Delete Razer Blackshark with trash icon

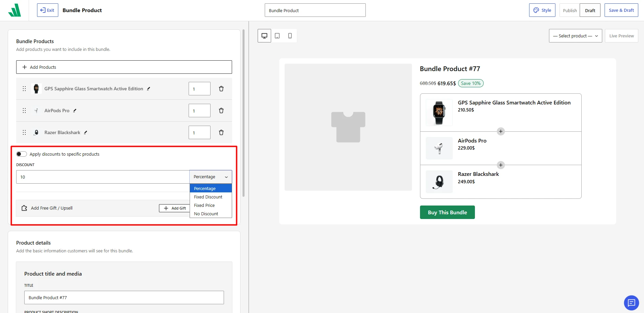pyautogui.click(x=221, y=132)
